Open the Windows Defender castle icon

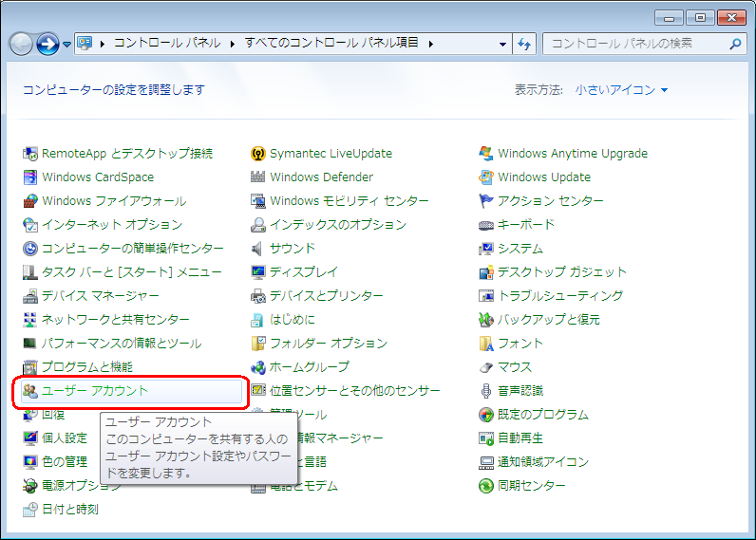tap(258, 177)
